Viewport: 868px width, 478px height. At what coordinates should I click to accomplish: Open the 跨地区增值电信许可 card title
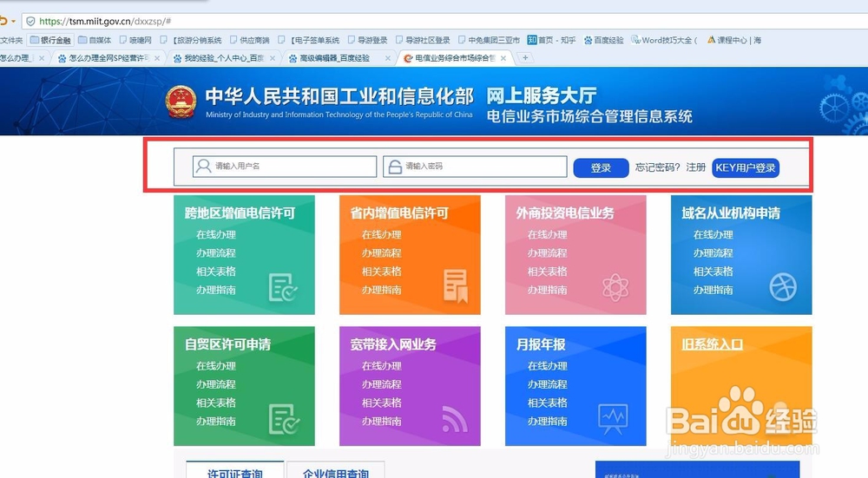pyautogui.click(x=240, y=213)
